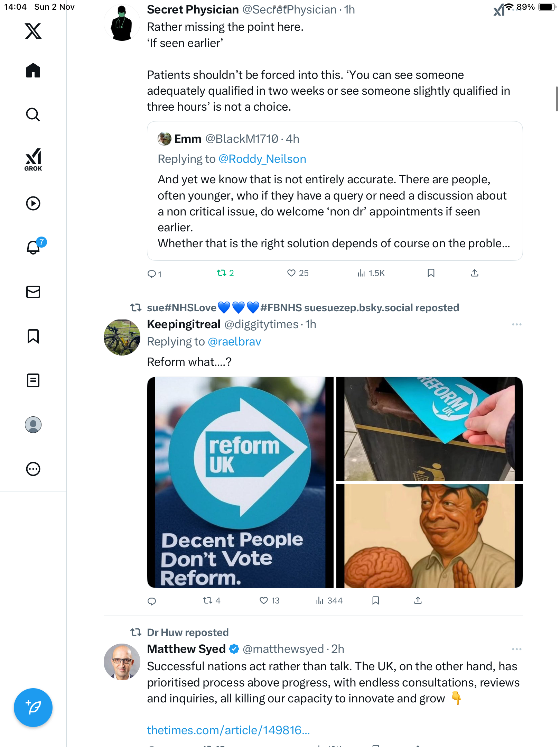Image resolution: width=560 pixels, height=747 pixels.
Task: Open the thetimes.com article link
Action: [x=228, y=730]
